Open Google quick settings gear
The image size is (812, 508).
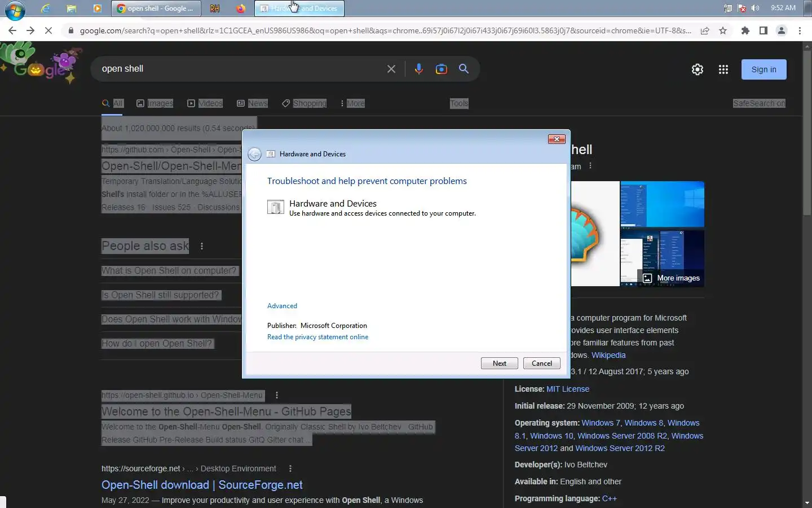pyautogui.click(x=698, y=69)
